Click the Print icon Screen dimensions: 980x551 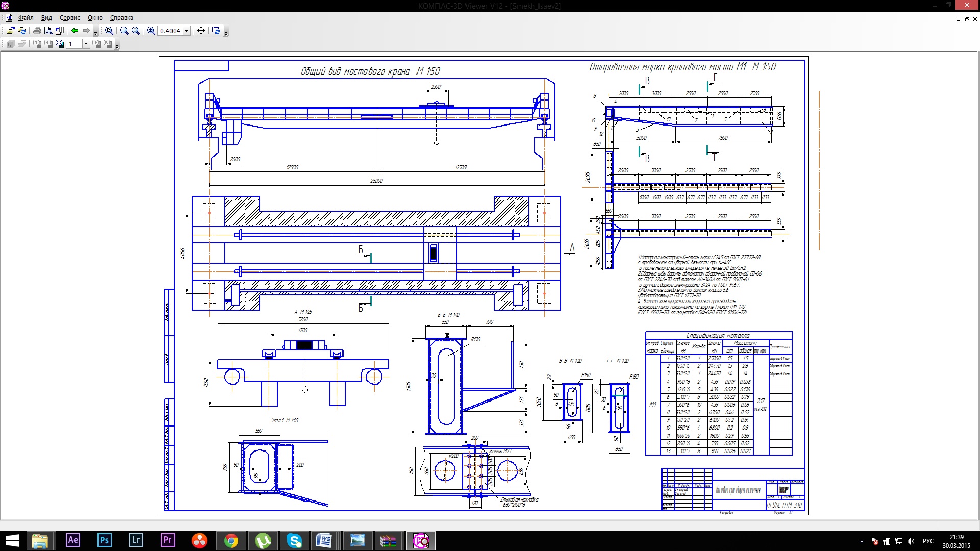click(37, 31)
